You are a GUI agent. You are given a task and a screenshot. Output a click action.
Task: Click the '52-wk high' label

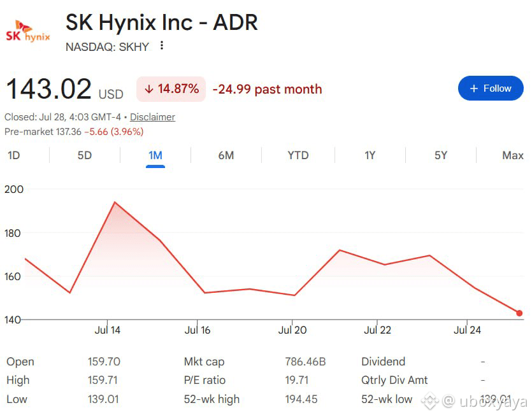pos(212,399)
